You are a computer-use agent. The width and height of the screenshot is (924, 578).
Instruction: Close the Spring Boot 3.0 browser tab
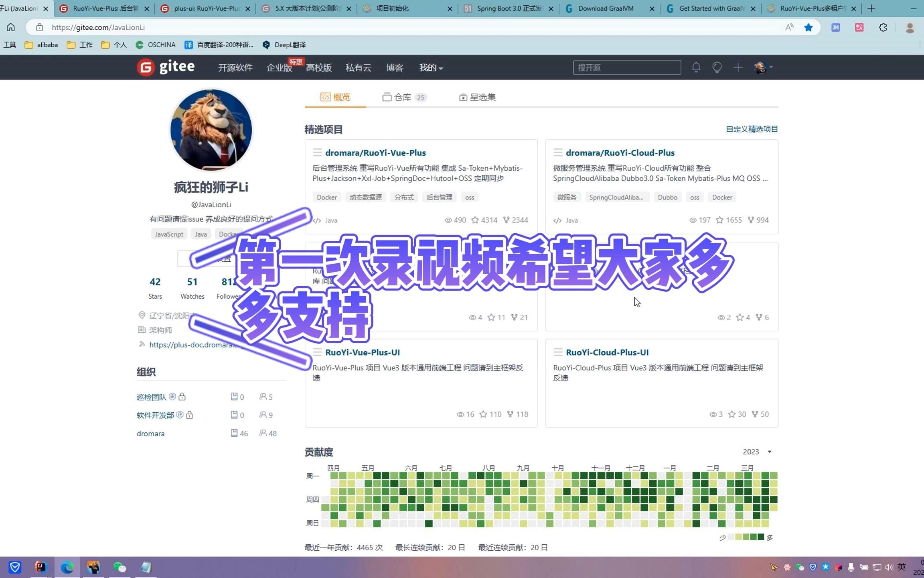551,8
